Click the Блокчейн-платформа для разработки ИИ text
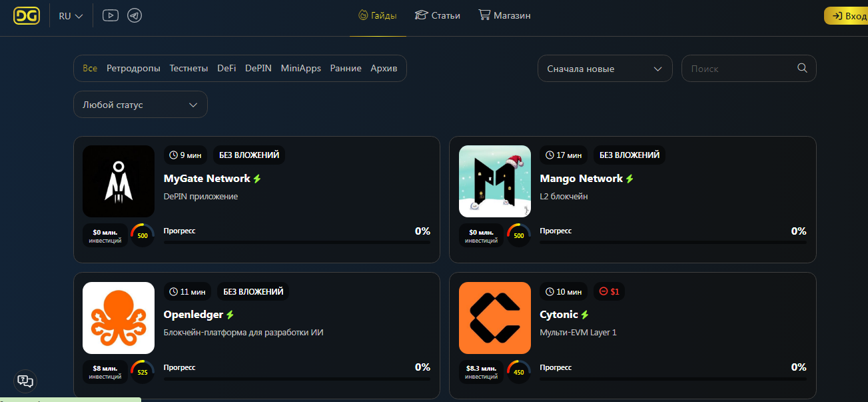Screen dimensions: 868x402 pyautogui.click(x=244, y=333)
